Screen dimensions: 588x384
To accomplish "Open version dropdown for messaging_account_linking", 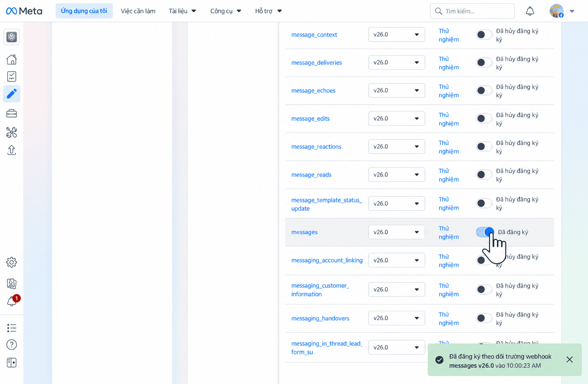I will coord(396,260).
